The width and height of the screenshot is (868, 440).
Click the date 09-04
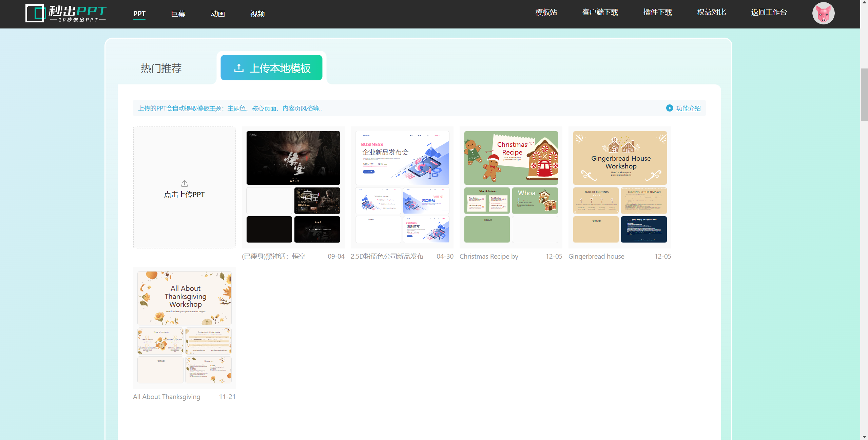tap(336, 257)
